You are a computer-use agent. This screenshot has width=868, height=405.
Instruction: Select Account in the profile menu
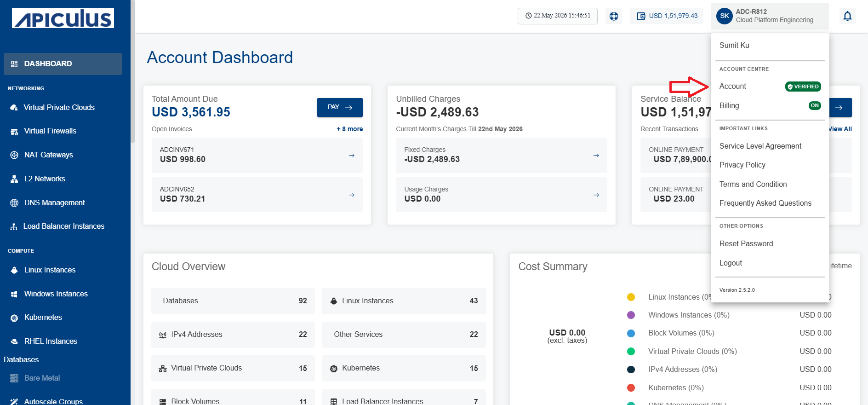click(x=733, y=87)
